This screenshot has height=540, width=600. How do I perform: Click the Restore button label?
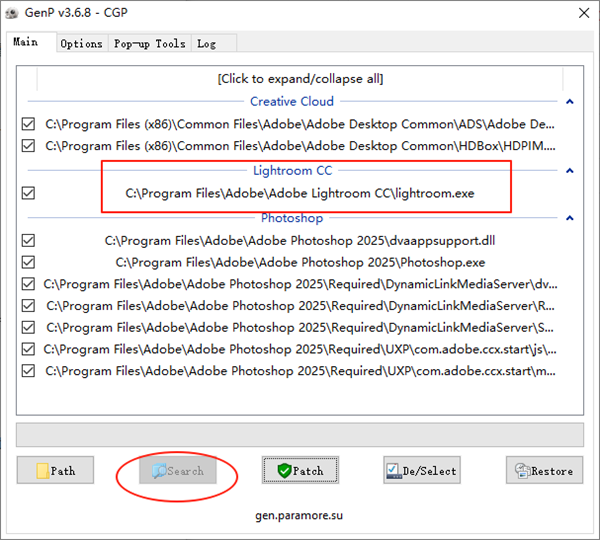[x=552, y=471]
